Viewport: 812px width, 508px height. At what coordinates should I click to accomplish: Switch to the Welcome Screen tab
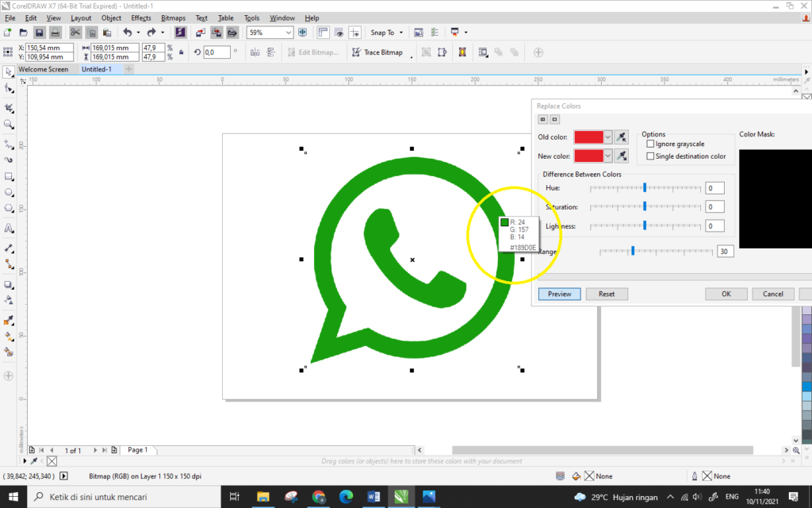[x=45, y=69]
